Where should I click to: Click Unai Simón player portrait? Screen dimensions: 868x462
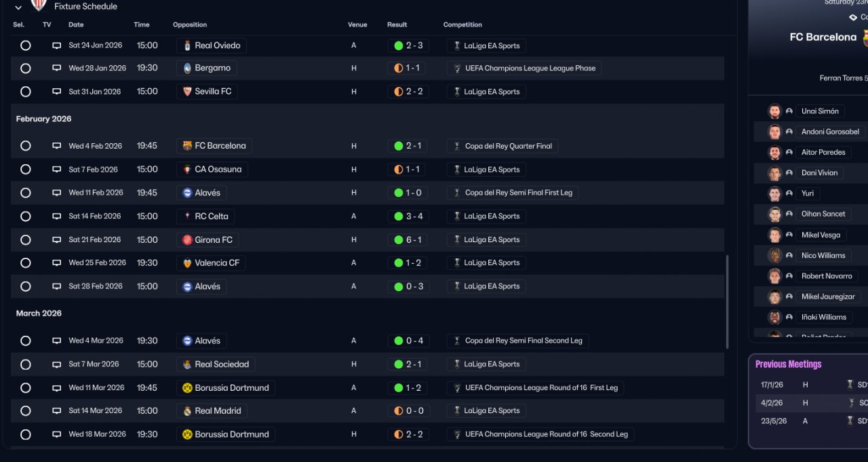click(x=774, y=111)
